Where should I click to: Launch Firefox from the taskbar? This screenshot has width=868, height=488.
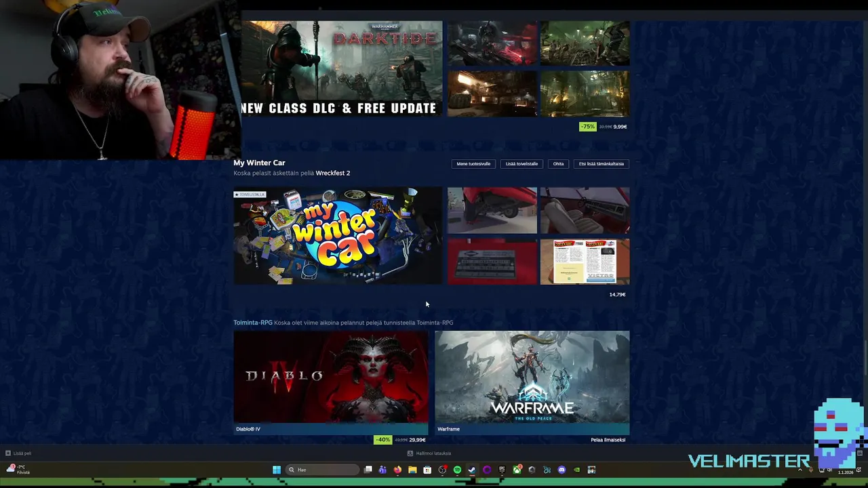pyautogui.click(x=397, y=470)
